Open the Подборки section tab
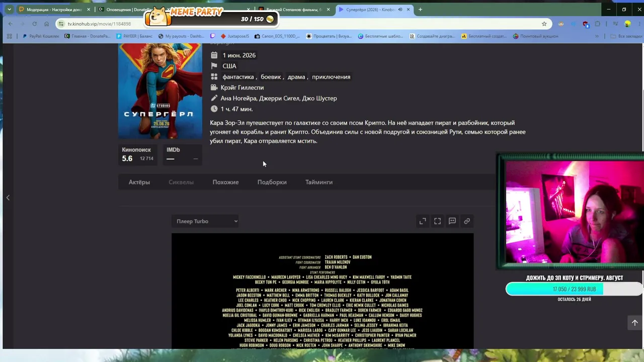 pos(272,182)
